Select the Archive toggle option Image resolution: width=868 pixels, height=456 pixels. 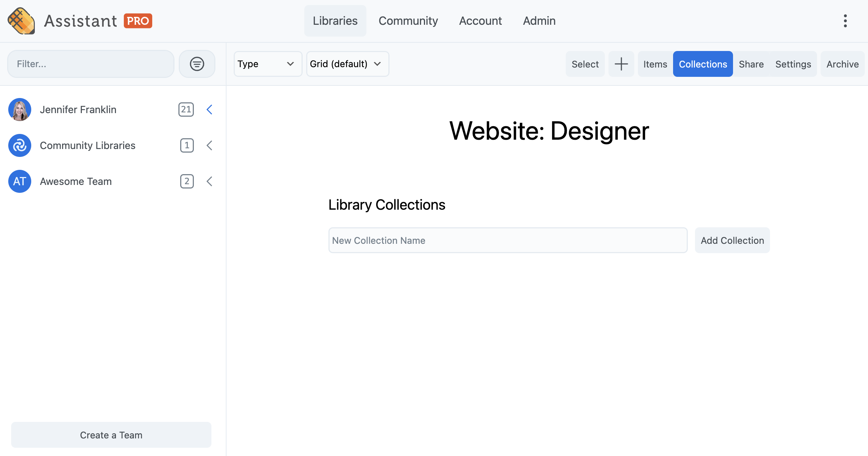pyautogui.click(x=843, y=64)
